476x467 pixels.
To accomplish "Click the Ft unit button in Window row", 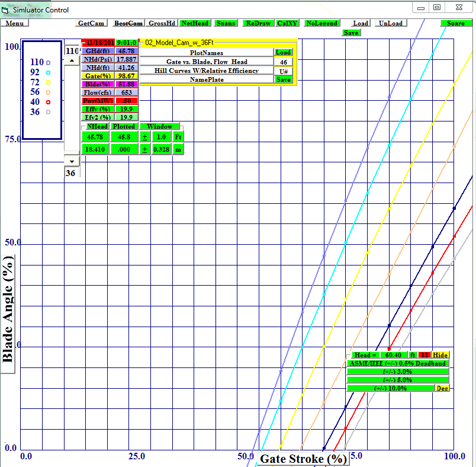I will tap(178, 137).
